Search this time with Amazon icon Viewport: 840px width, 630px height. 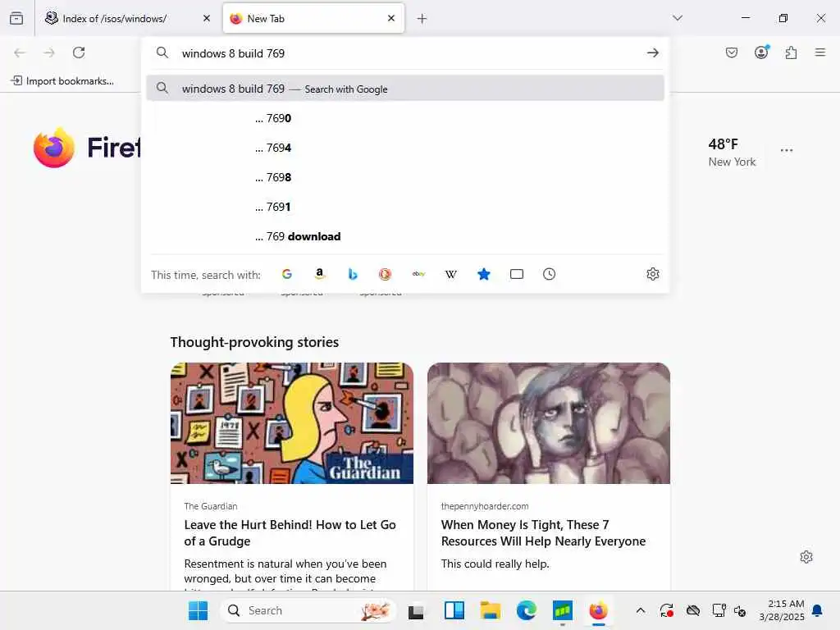[320, 274]
